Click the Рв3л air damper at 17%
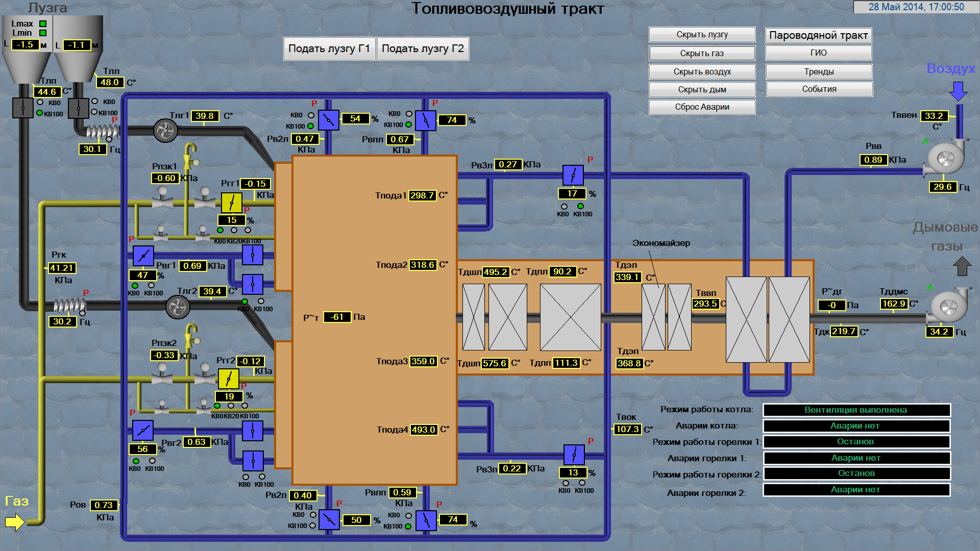 (x=573, y=176)
